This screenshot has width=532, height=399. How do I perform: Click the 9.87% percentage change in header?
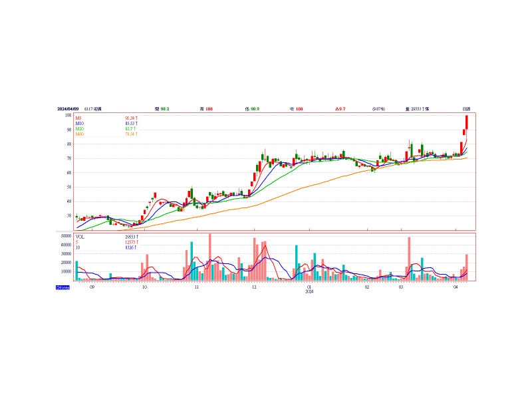379,108
